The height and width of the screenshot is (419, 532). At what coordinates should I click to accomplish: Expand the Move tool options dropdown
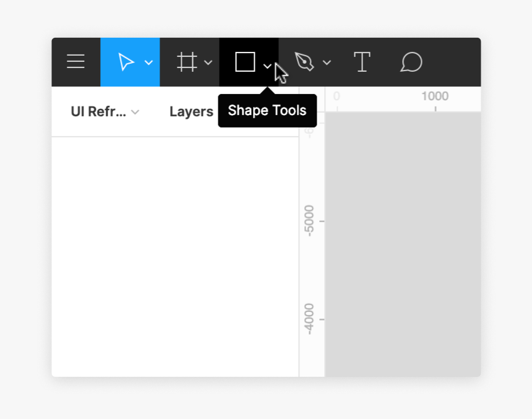point(147,63)
